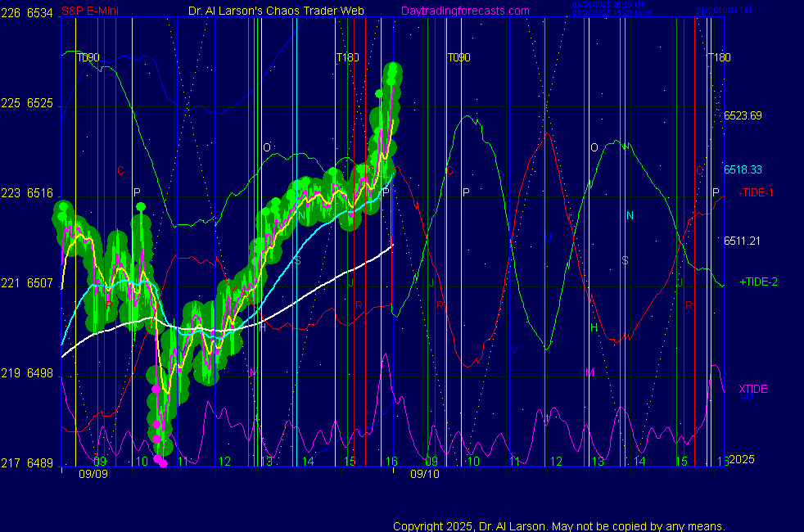This screenshot has width=804, height=532.
Task: Click the 2025 year label
Action: (x=741, y=460)
